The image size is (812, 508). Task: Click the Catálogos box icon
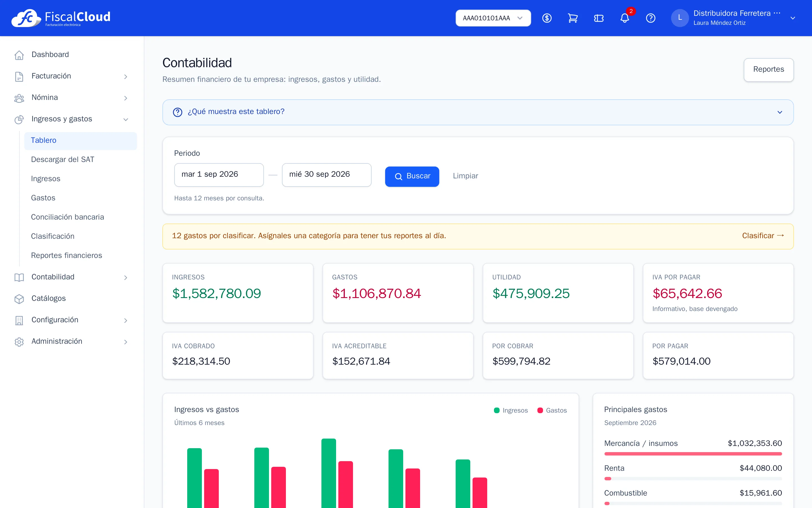coord(19,299)
